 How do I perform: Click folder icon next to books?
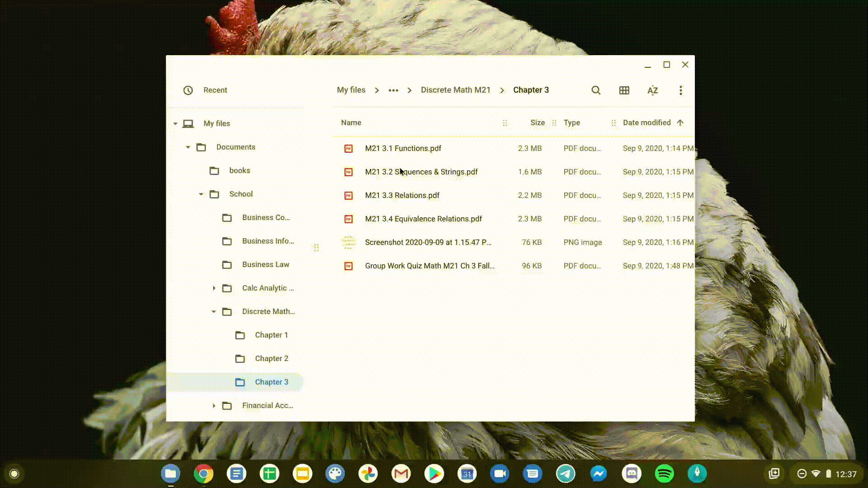coord(214,171)
